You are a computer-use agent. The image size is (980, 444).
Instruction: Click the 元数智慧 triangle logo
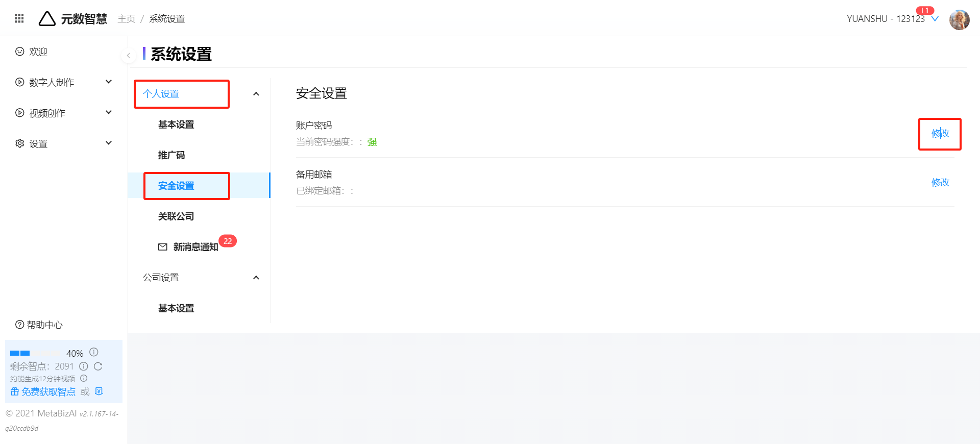(x=47, y=18)
